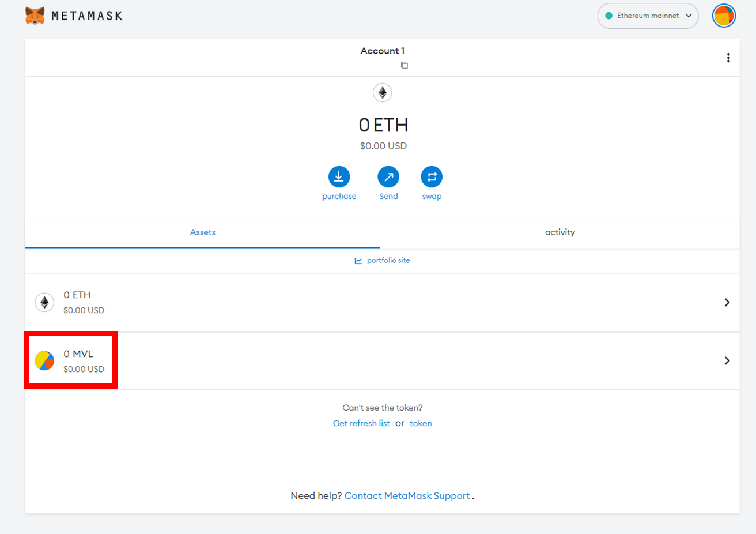756x534 pixels.
Task: Click the Ethereum logo above the balance
Action: [x=383, y=93]
